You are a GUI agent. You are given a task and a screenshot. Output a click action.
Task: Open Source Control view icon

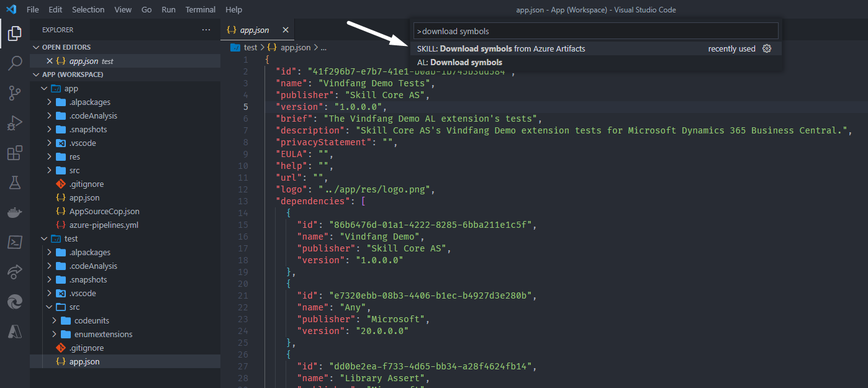tap(15, 93)
